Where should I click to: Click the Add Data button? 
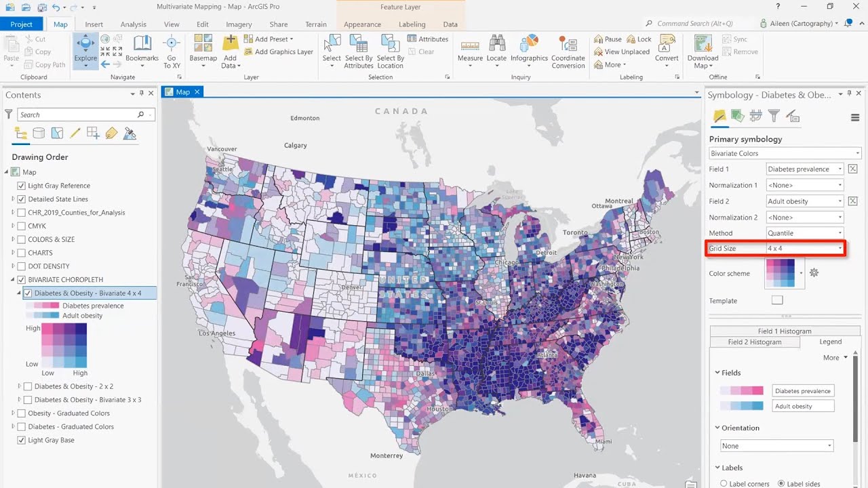pyautogui.click(x=230, y=51)
